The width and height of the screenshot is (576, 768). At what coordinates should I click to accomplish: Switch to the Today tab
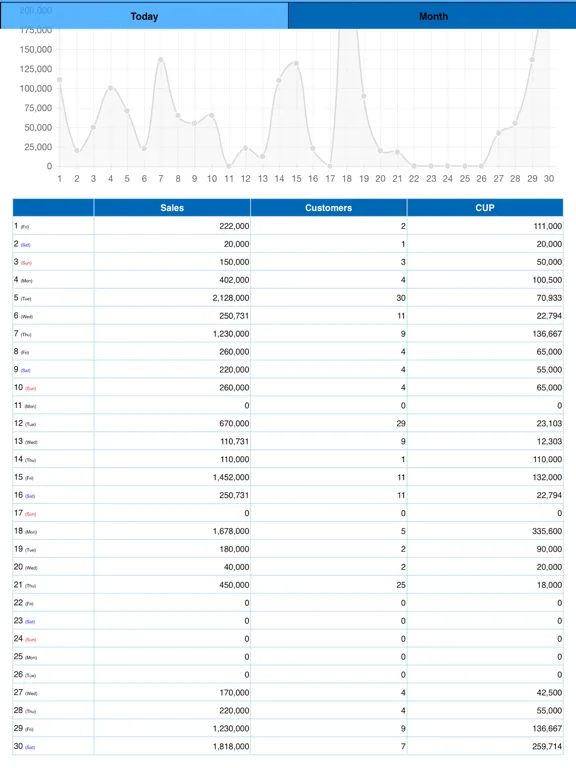point(144,16)
